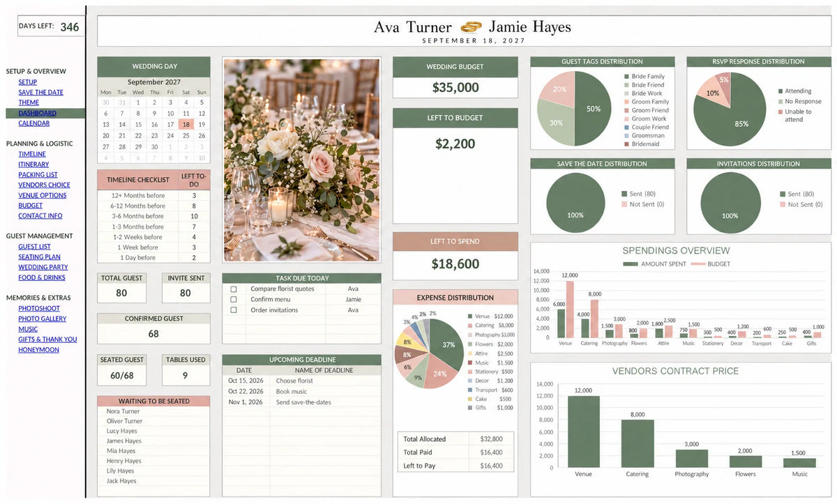
Task: Open the SETUP sheet link
Action: click(x=28, y=82)
